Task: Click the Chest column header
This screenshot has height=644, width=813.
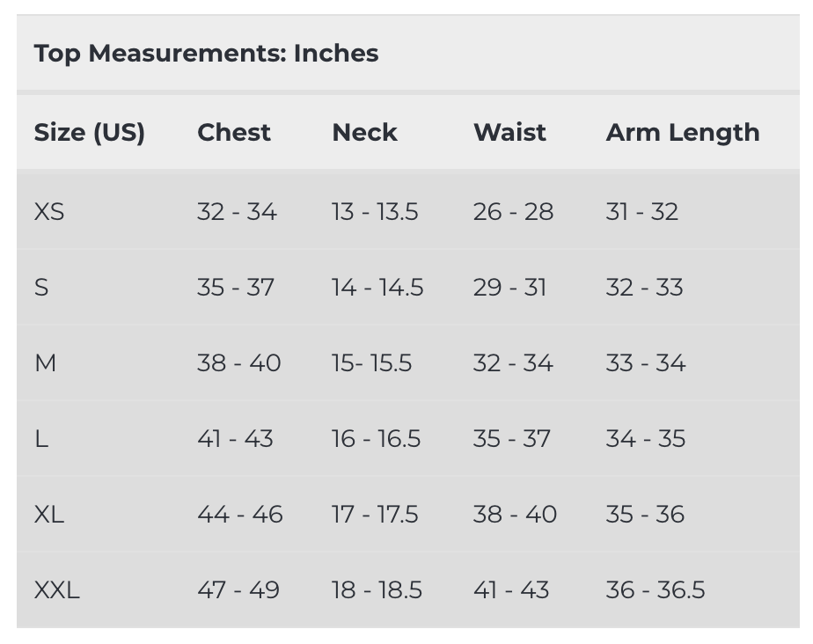Action: [x=234, y=133]
